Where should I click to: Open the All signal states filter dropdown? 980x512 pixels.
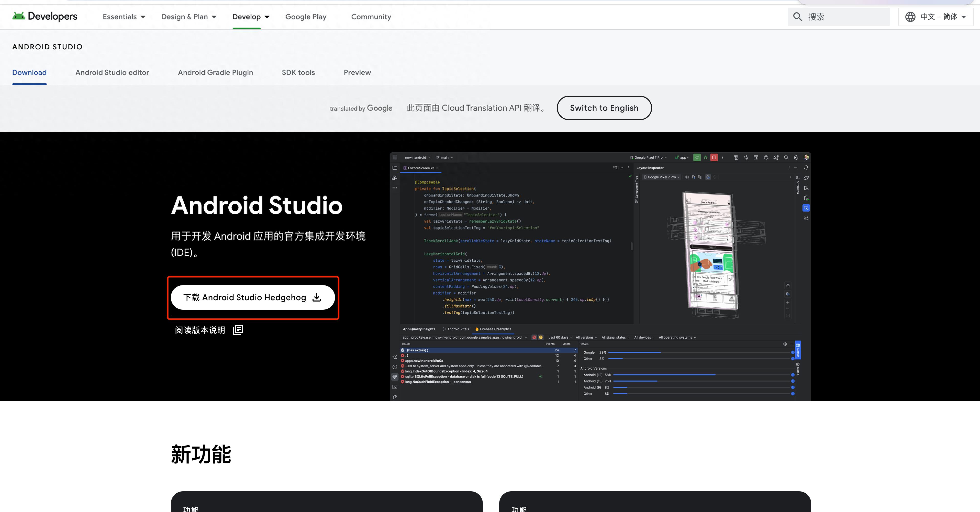coord(615,337)
